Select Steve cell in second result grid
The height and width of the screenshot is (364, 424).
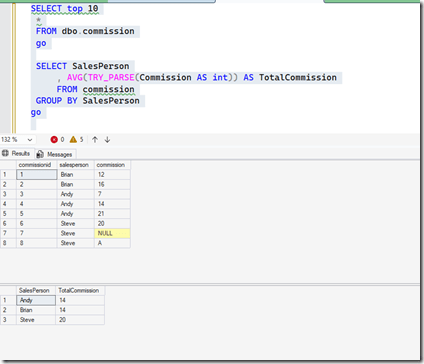click(36, 320)
